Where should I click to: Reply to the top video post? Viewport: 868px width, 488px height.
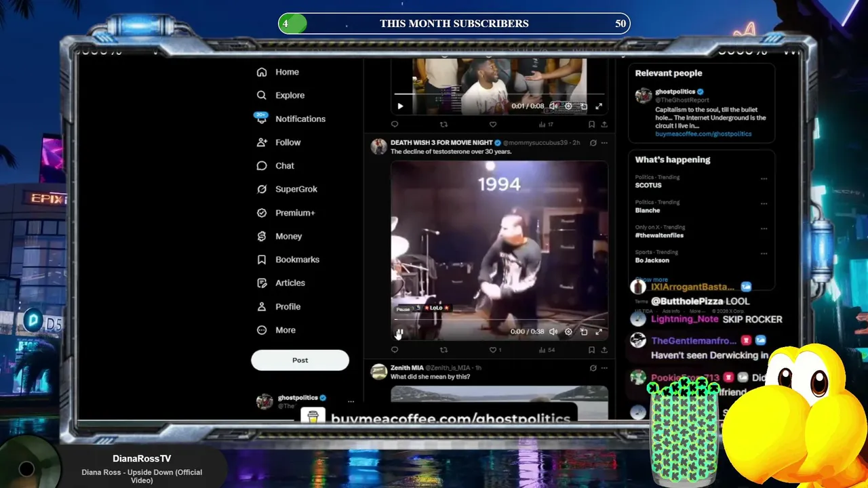395,124
